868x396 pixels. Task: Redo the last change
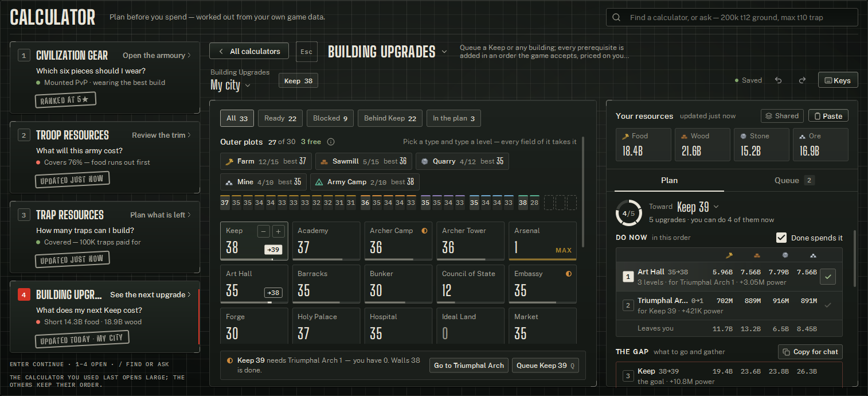click(802, 80)
